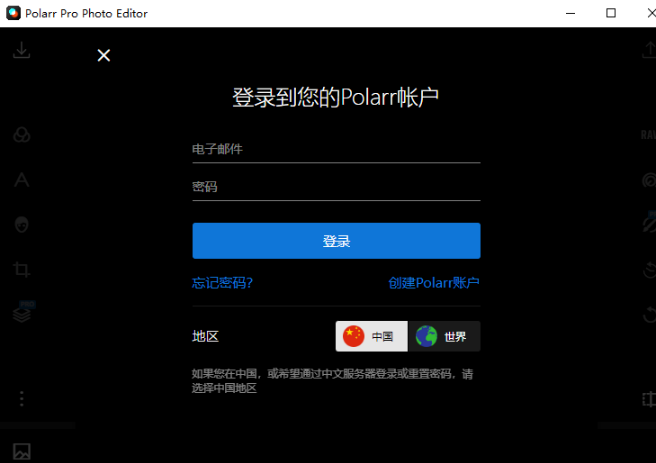The width and height of the screenshot is (656, 463).
Task: Open the layers stack icon
Action: click(x=22, y=312)
